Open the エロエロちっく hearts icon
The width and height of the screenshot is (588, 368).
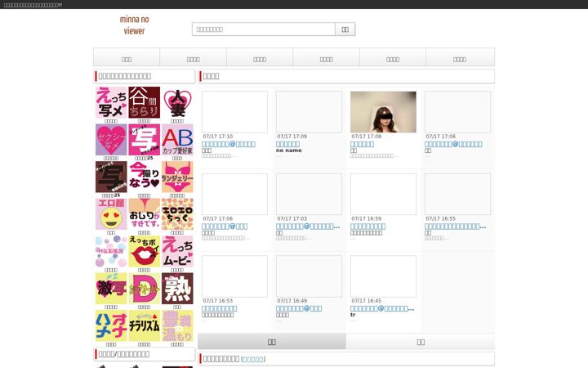pos(177,214)
